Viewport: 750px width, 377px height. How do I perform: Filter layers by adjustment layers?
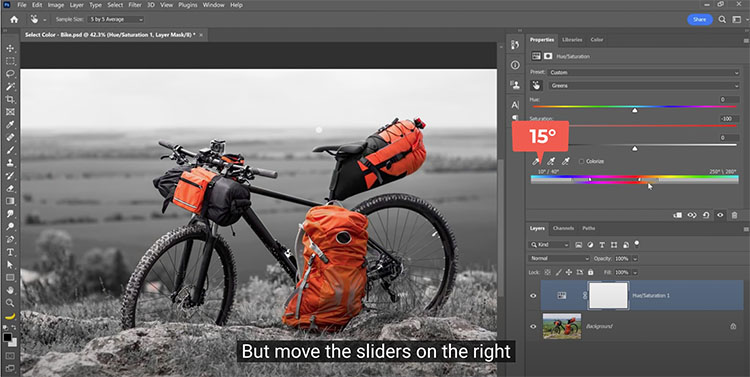590,245
